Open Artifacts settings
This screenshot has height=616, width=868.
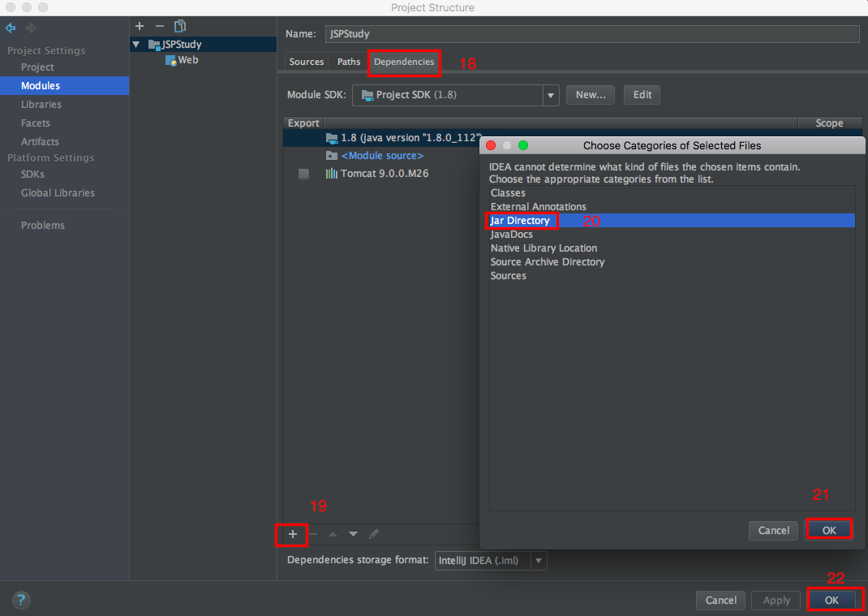(40, 141)
